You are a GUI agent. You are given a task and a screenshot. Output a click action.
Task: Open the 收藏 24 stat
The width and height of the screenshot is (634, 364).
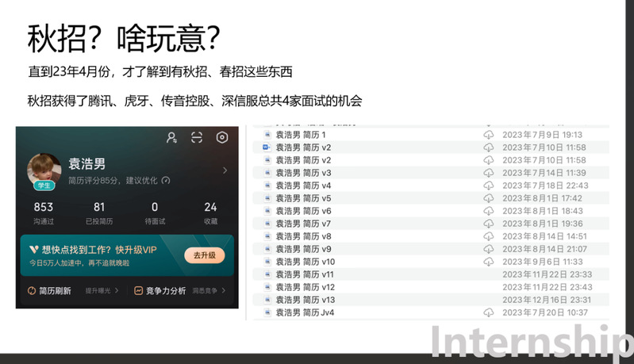pyautogui.click(x=210, y=213)
